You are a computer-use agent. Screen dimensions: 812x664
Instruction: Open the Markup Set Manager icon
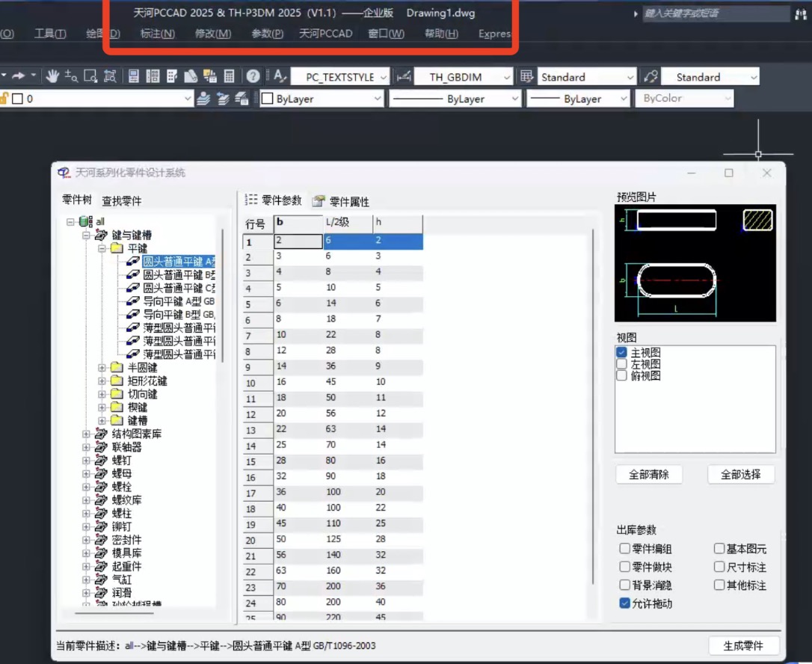tap(210, 76)
